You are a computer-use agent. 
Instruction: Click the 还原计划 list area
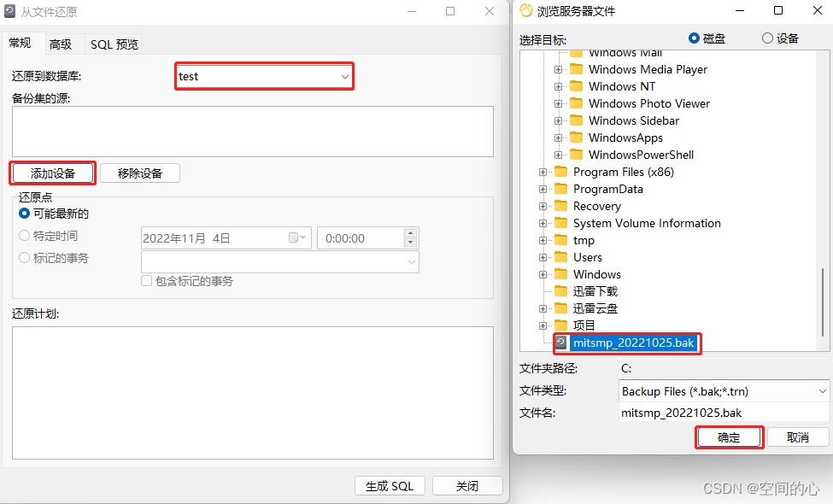point(253,392)
